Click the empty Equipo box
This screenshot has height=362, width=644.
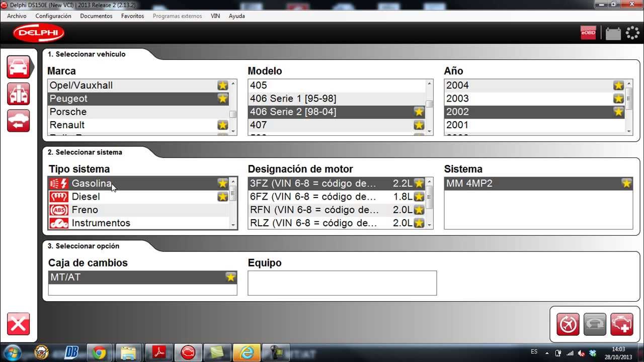(342, 283)
